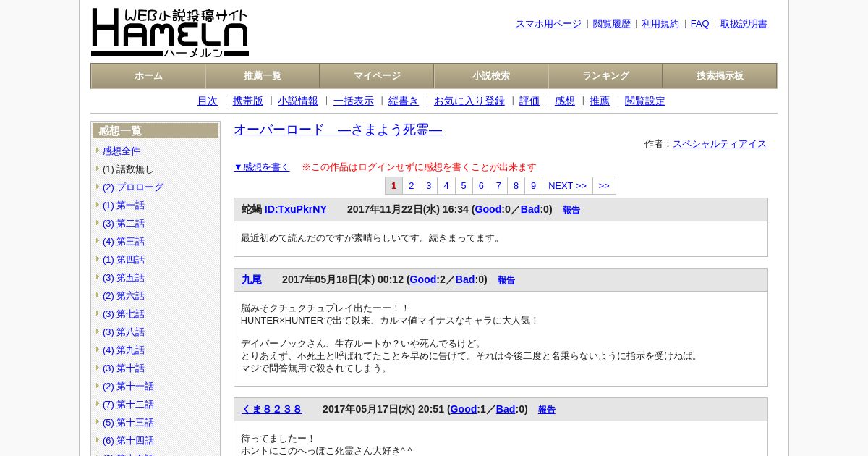868x456 pixels.
Task: Select (4) 第三話 in sidebar
Action: tap(124, 242)
